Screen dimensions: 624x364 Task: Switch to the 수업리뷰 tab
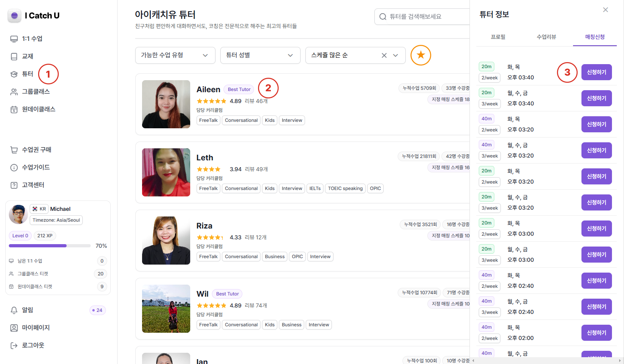tap(547, 37)
